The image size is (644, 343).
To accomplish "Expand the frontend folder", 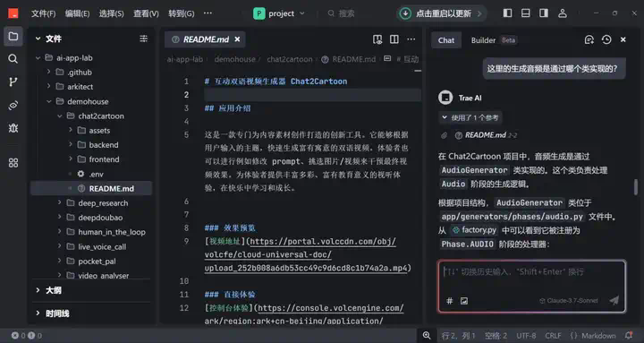I will click(x=71, y=159).
